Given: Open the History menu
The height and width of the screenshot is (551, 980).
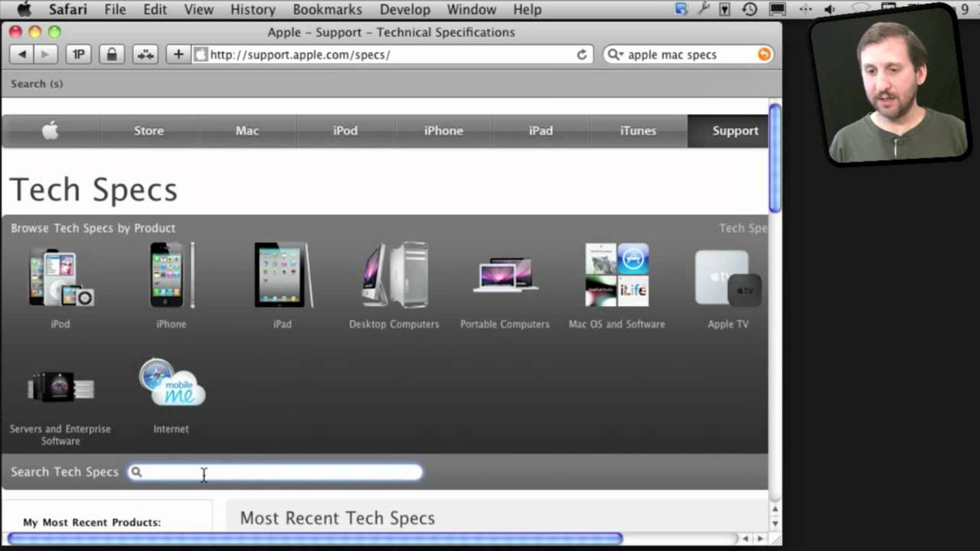Looking at the screenshot, I should click(253, 9).
